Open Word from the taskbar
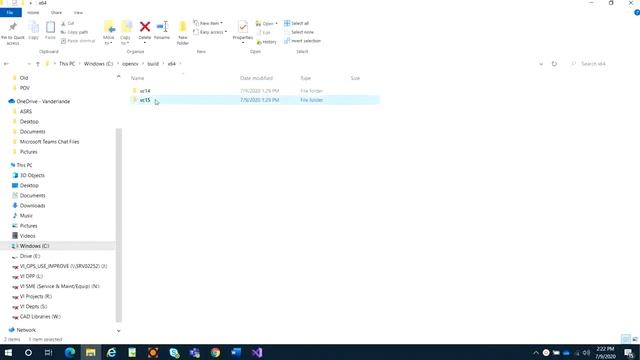Screen dimensions: 640x360 pos(236,352)
